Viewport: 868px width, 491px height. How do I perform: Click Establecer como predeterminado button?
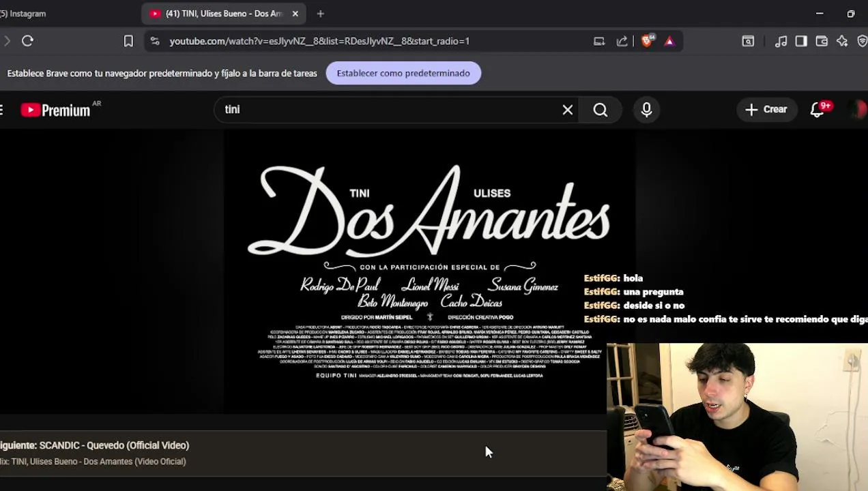[403, 73]
